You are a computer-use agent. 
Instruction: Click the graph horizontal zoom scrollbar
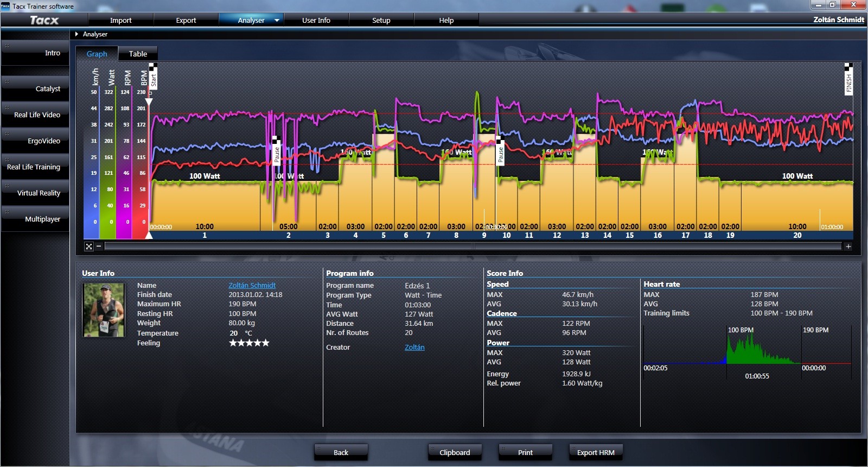[x=472, y=247]
